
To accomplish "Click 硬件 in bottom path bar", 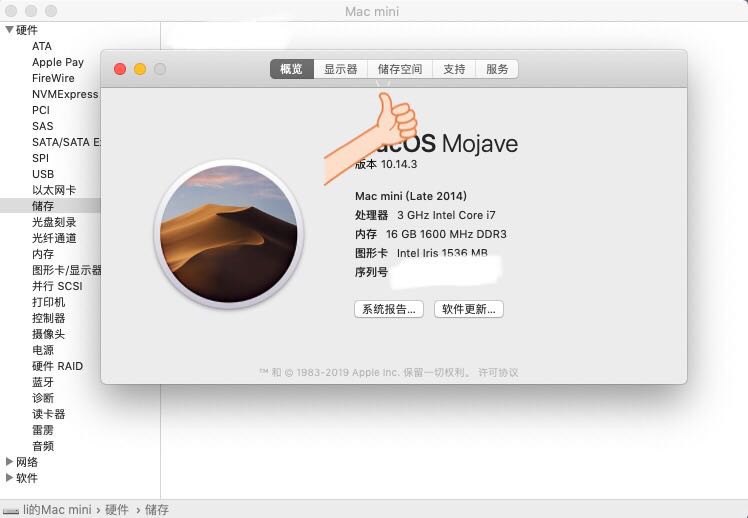I will tap(117, 510).
